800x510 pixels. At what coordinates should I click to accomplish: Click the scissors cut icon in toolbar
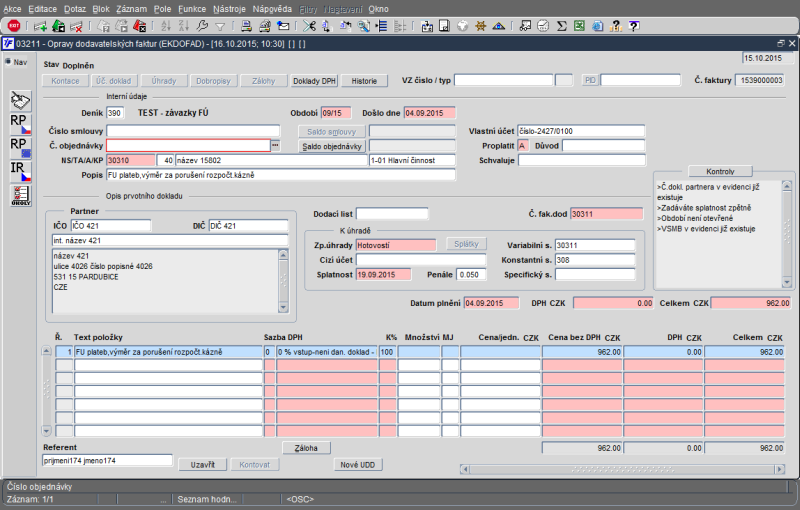point(310,25)
